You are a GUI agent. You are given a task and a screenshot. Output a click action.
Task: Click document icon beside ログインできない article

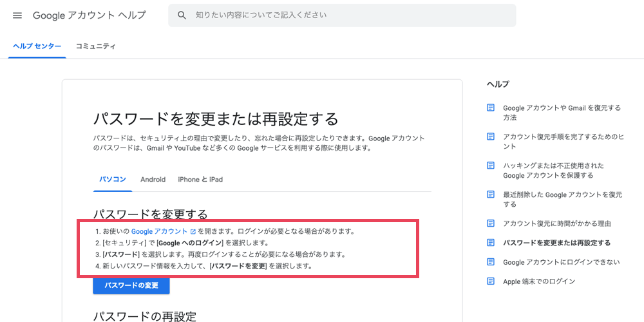490,261
